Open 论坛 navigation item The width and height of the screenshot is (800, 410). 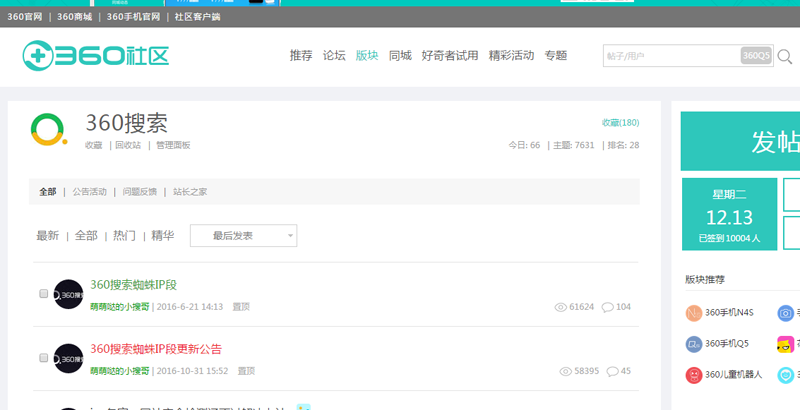pyautogui.click(x=334, y=56)
